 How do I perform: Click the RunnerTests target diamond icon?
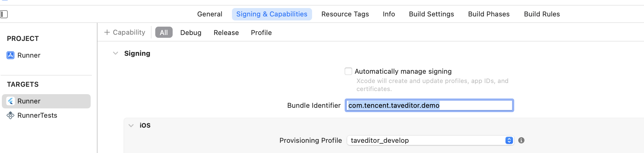click(x=11, y=116)
